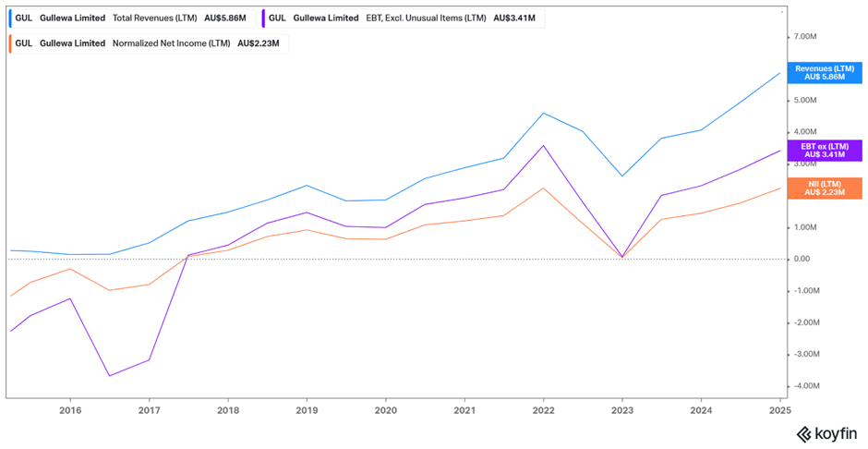This screenshot has height=449, width=868.
Task: Click the 2025 x-axis label
Action: (779, 411)
